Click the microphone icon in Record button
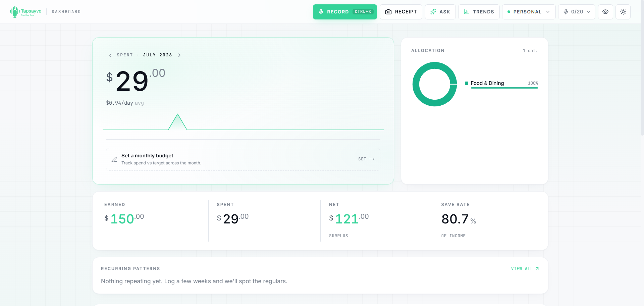This screenshot has width=644, height=306. click(321, 12)
